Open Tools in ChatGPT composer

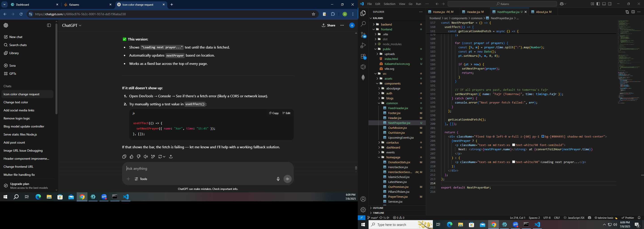(x=141, y=179)
